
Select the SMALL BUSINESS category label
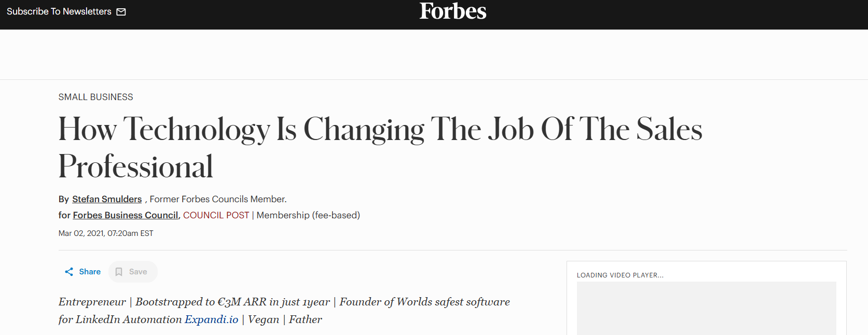(96, 97)
